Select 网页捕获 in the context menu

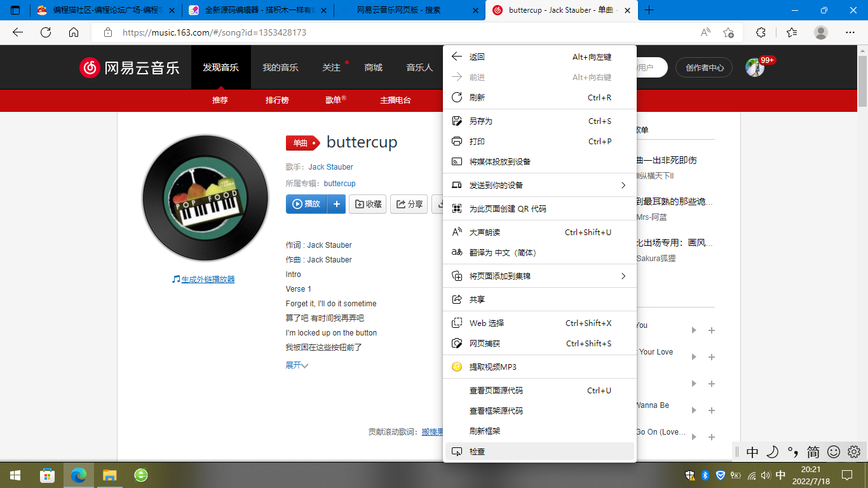click(539, 343)
